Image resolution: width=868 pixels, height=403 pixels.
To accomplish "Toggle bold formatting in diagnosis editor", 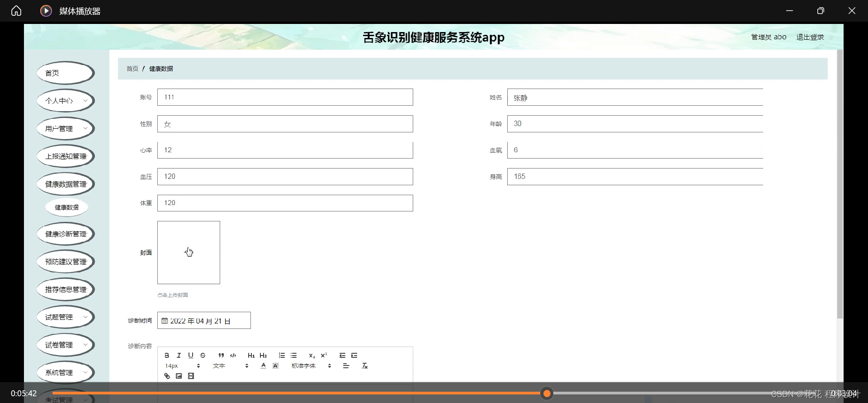I will 167,356.
